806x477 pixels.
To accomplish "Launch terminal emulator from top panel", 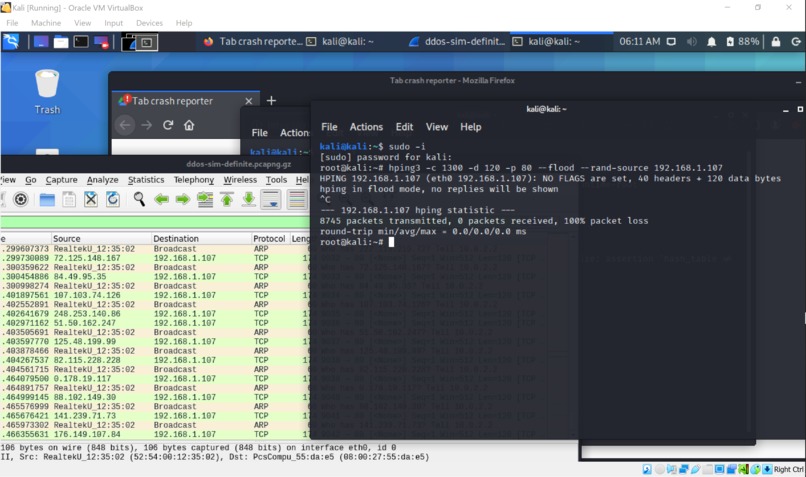I will (x=81, y=42).
